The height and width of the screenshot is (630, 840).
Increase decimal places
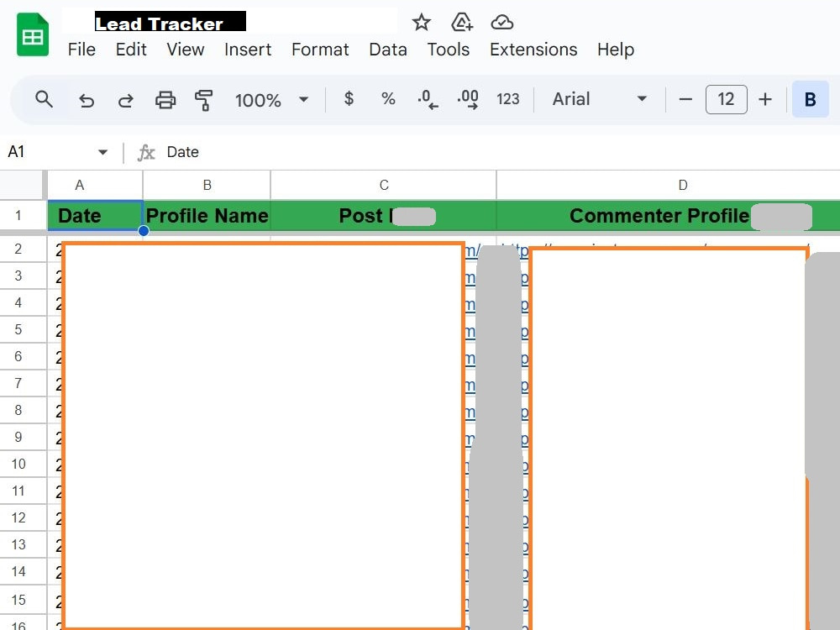pos(468,99)
